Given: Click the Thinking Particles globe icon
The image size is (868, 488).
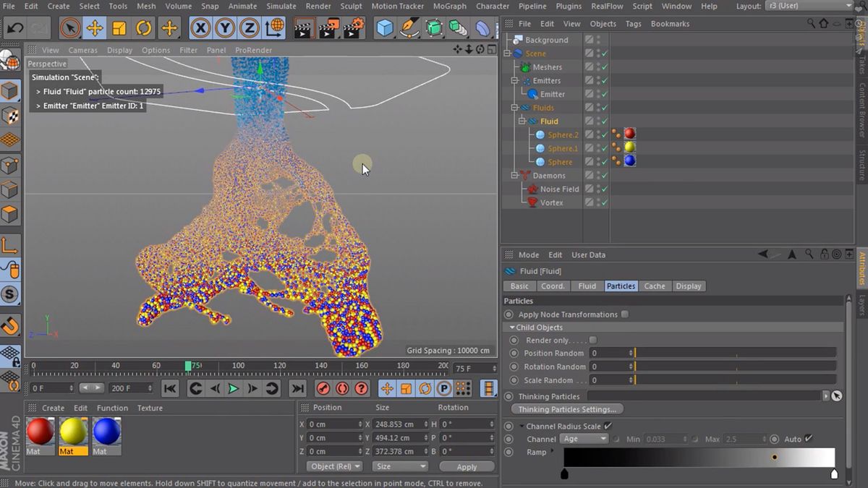Looking at the screenshot, I should pyautogui.click(x=837, y=396).
